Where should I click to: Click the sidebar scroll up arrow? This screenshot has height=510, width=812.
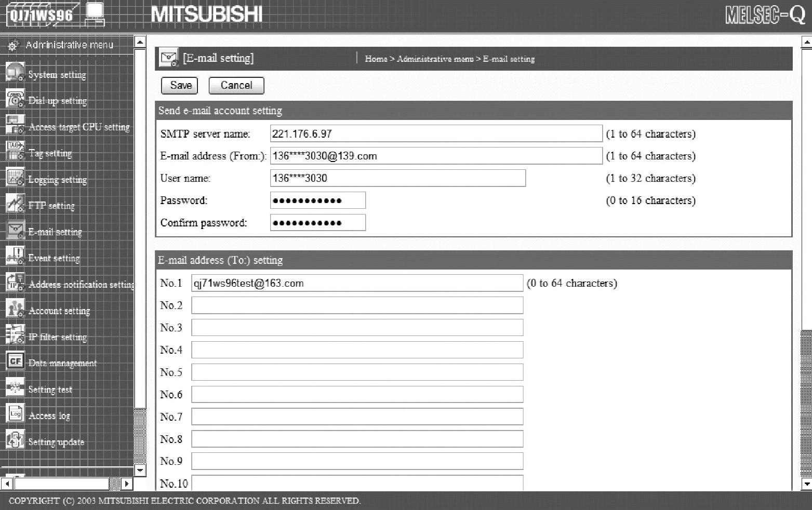pyautogui.click(x=140, y=42)
